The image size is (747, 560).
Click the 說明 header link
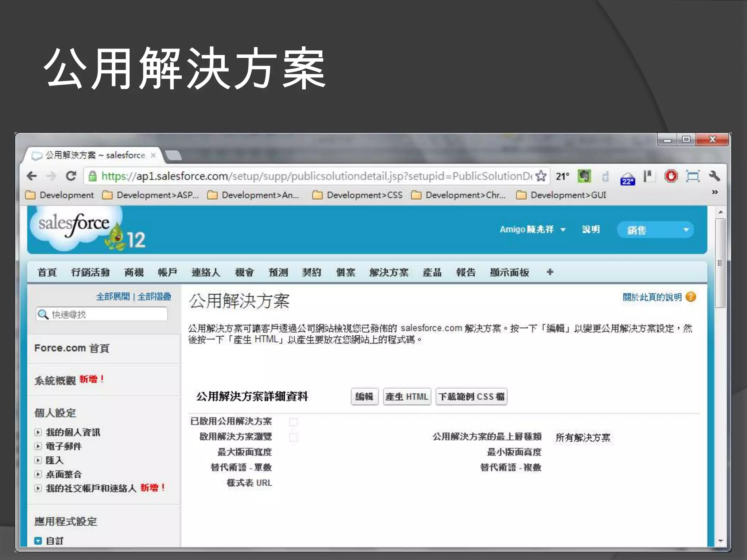coord(591,229)
